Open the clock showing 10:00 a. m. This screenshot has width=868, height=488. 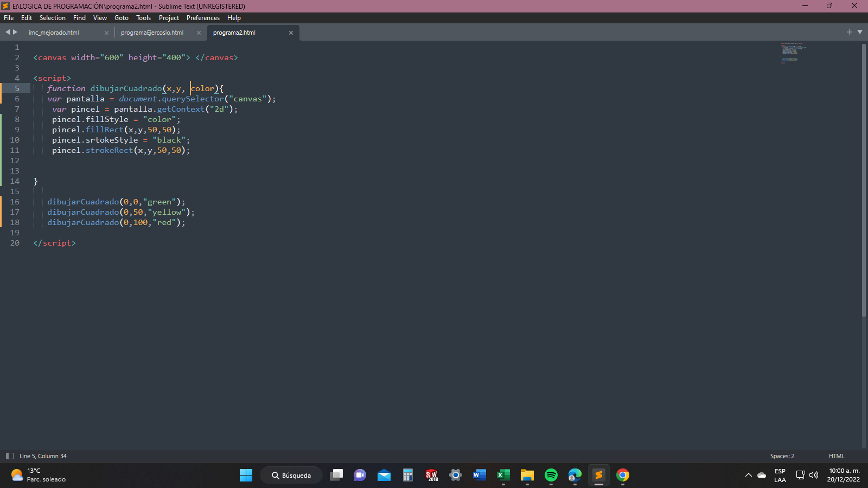844,476
